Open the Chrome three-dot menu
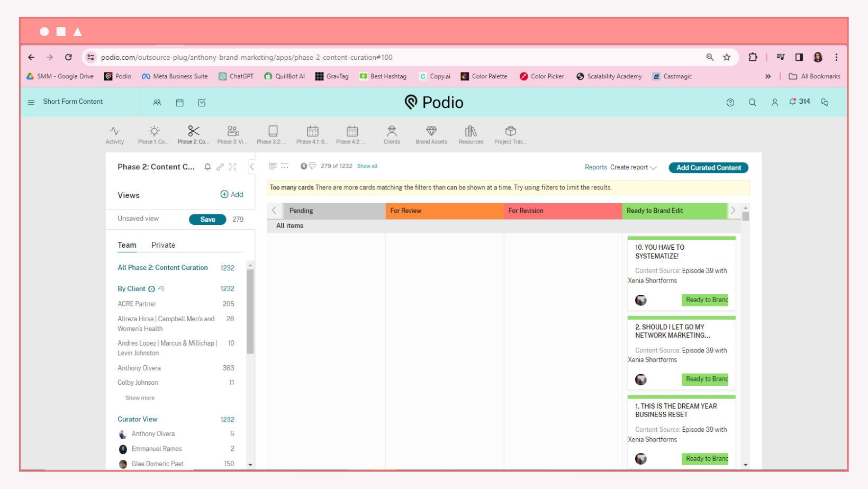The height and width of the screenshot is (489, 868). pos(836,57)
